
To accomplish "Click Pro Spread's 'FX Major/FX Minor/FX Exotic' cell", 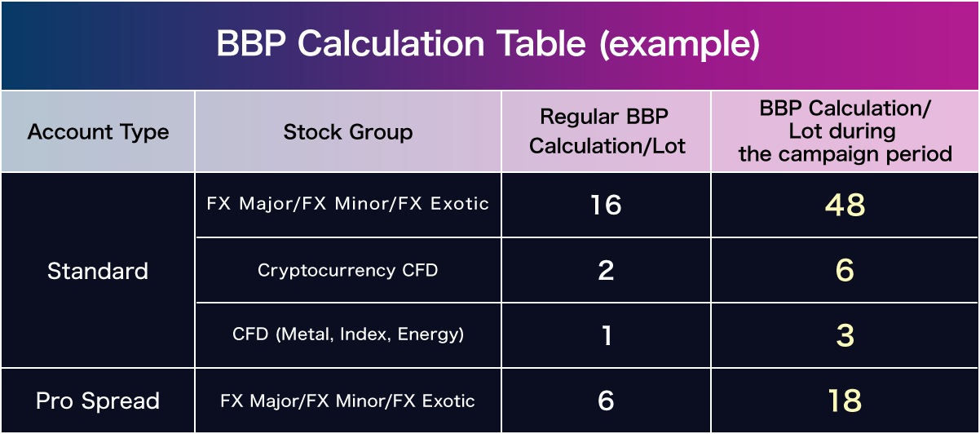I will [348, 401].
